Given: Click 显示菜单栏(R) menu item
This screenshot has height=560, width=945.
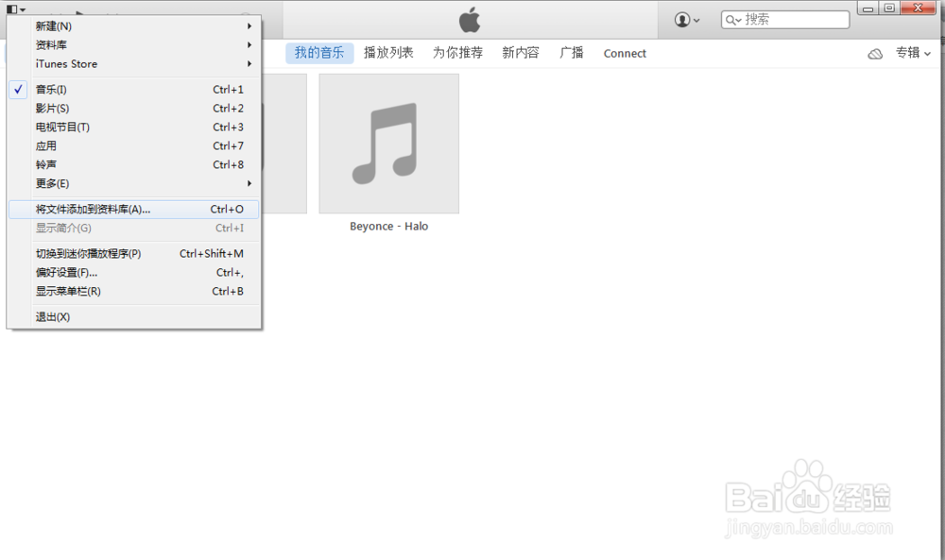Looking at the screenshot, I should coord(134,291).
